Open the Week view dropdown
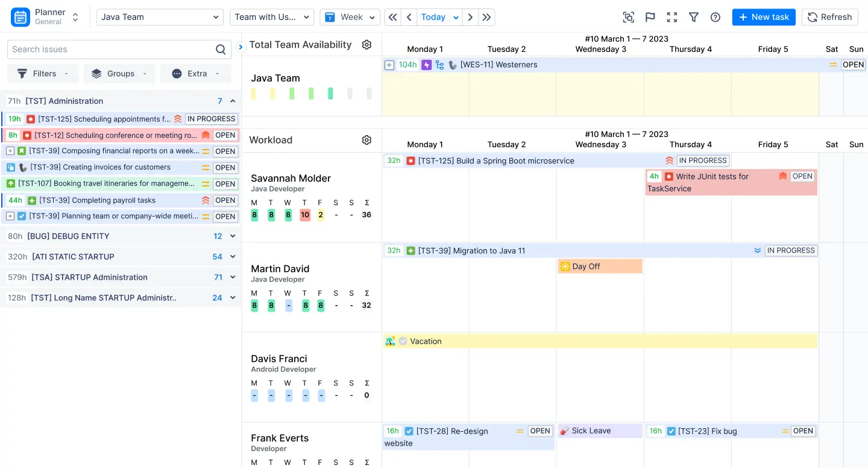 point(350,17)
